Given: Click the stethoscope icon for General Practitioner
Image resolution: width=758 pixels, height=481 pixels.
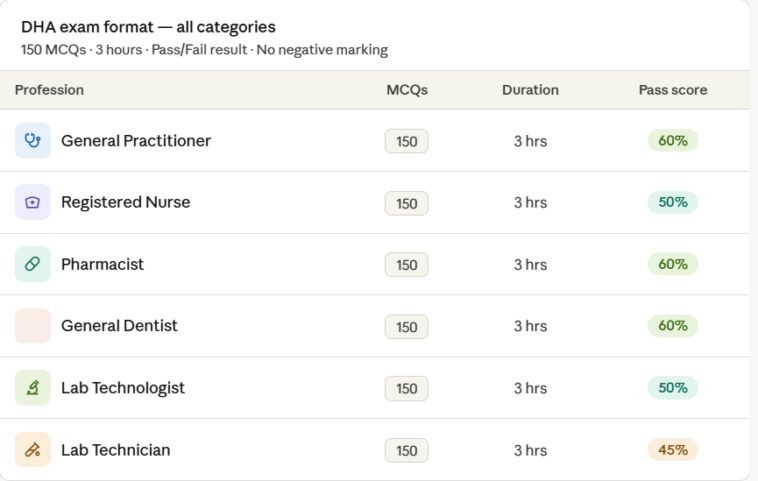Looking at the screenshot, I should tap(33, 141).
